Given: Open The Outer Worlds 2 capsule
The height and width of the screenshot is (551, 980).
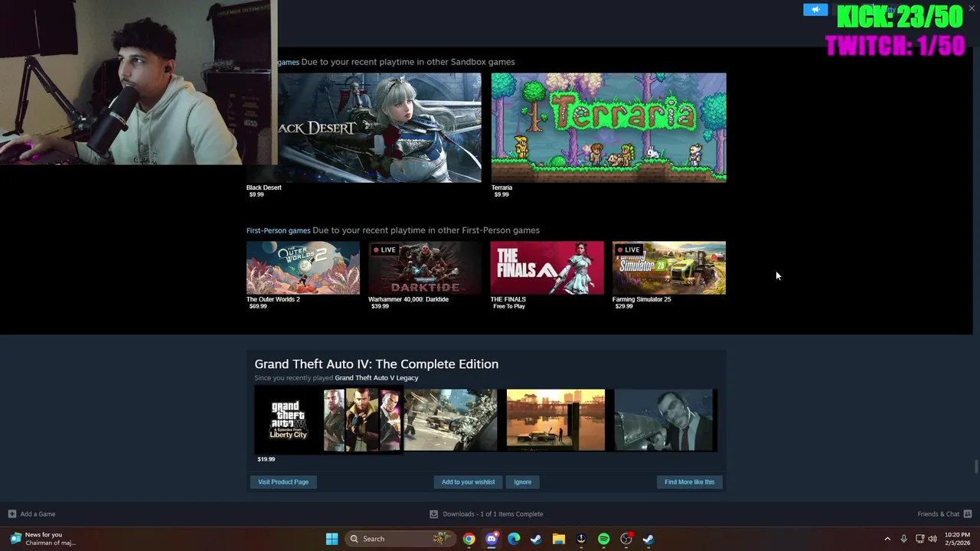Looking at the screenshot, I should coord(303,268).
